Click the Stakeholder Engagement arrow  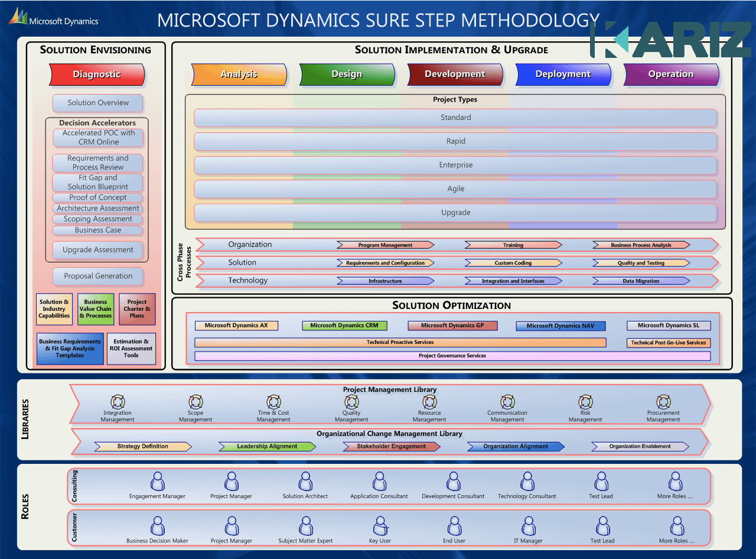391,447
